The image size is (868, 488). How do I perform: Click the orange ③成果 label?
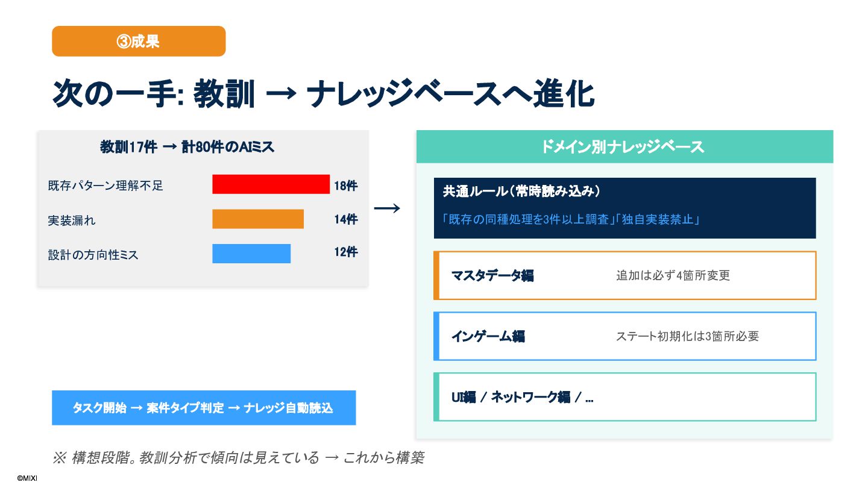139,41
